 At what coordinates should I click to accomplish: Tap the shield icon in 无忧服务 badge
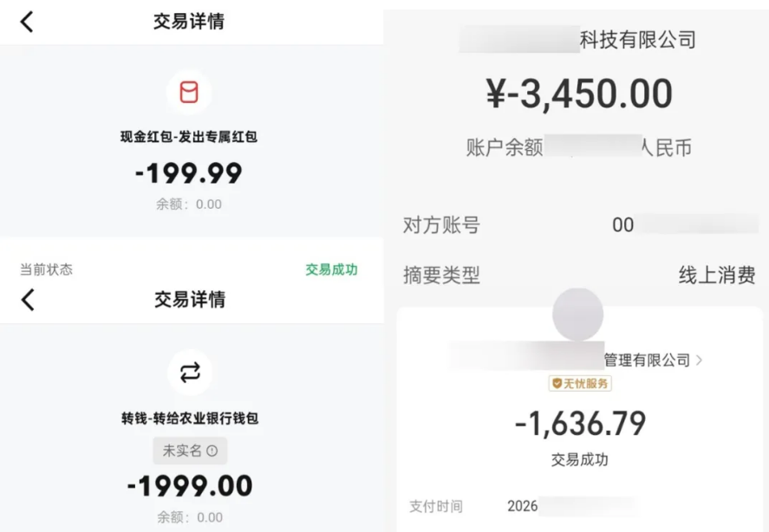pos(557,384)
